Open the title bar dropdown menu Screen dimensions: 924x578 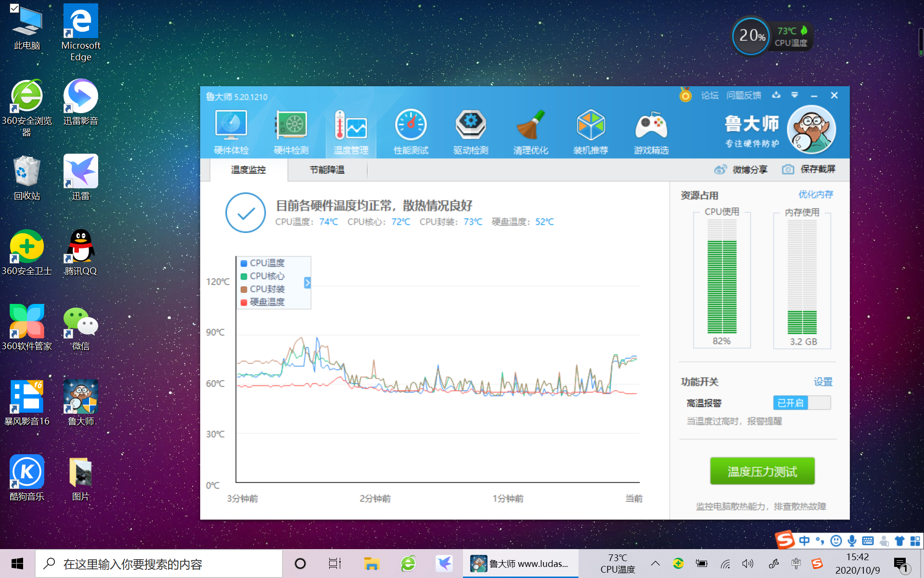pos(795,95)
